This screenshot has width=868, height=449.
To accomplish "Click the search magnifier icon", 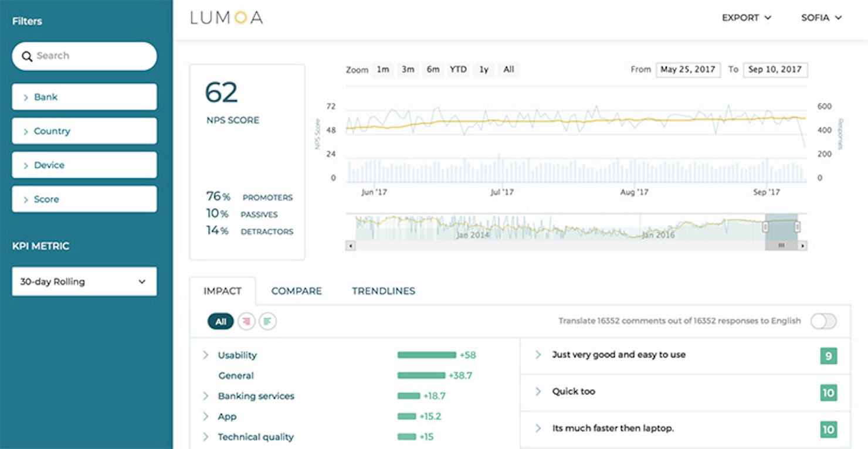I will 28,56.
